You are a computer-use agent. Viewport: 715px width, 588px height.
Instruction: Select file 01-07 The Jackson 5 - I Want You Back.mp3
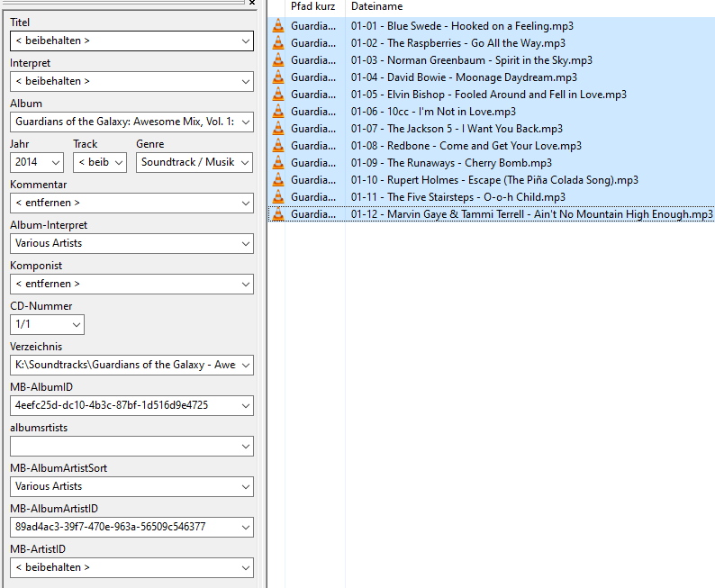[457, 129]
